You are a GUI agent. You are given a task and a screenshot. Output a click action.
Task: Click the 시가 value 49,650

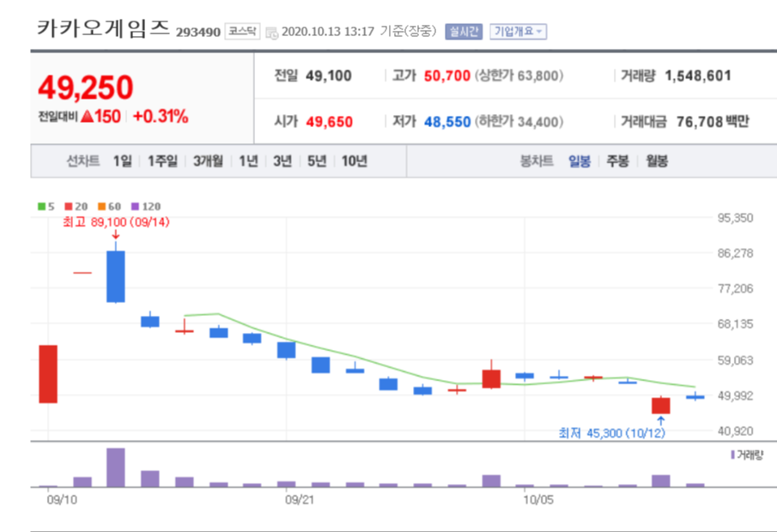[x=329, y=122]
